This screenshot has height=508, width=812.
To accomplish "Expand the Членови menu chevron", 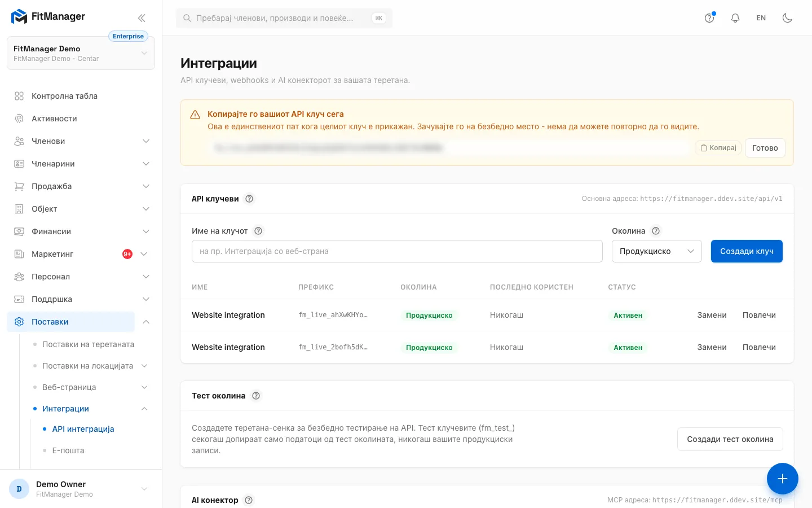I will point(146,141).
